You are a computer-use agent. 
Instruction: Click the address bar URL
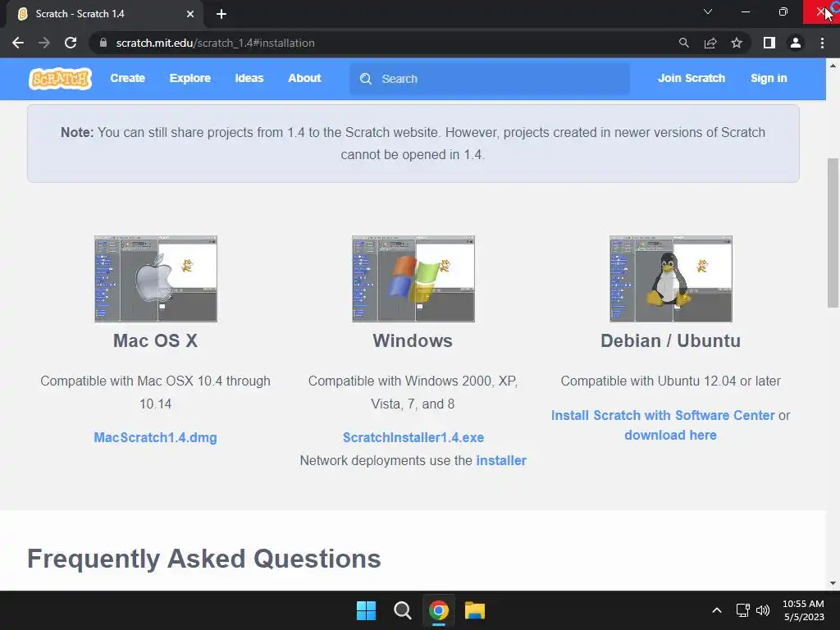pos(216,43)
